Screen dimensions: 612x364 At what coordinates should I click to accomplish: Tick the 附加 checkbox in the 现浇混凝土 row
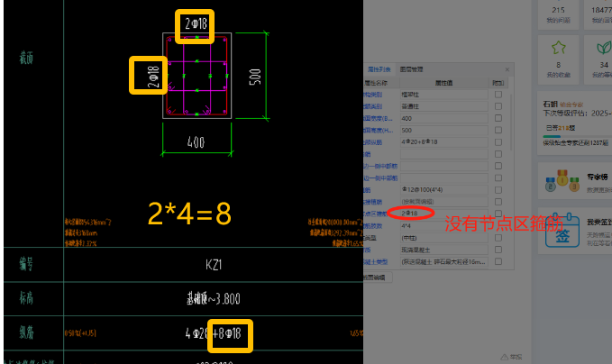pyautogui.click(x=498, y=250)
